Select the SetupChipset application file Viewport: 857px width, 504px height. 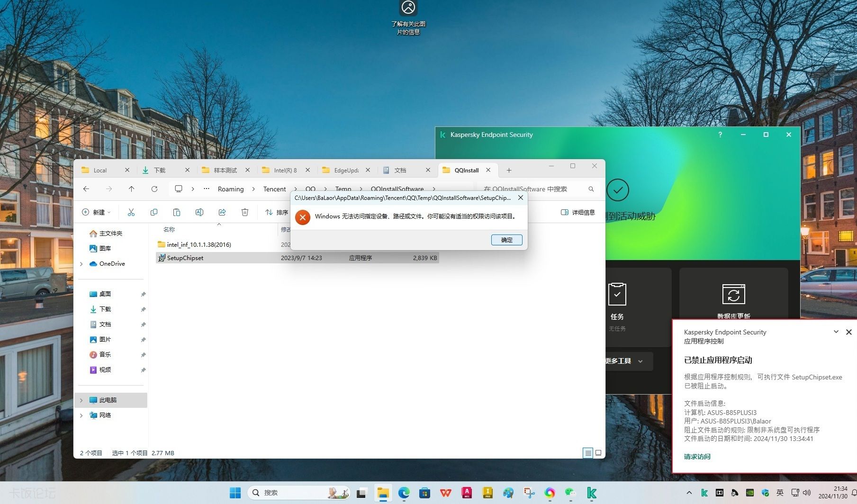pos(297,258)
